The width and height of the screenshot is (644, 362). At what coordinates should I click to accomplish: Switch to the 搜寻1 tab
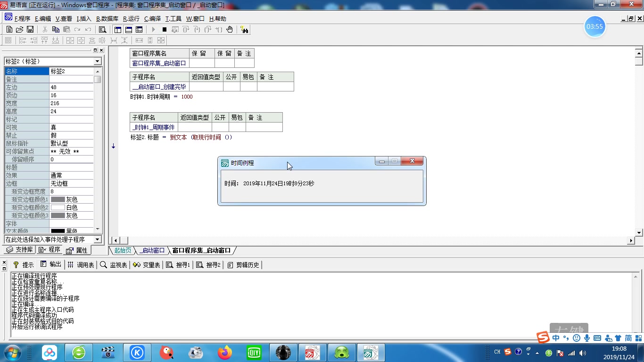(x=178, y=265)
